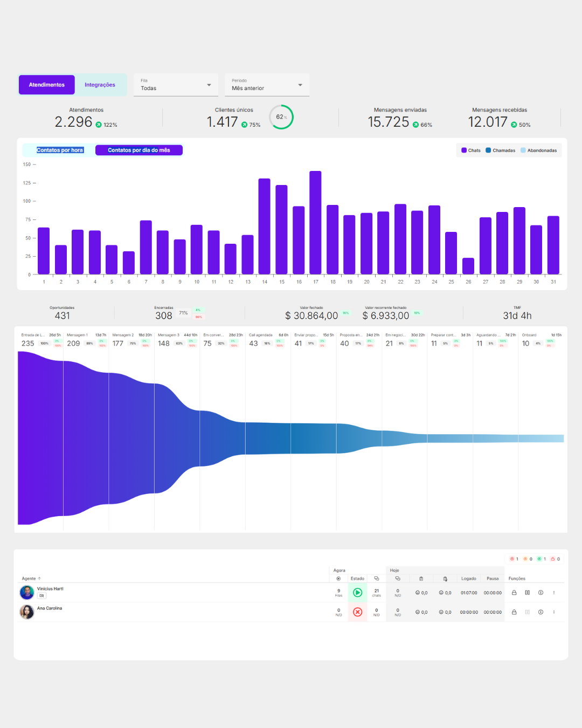Select the Atendimentos tab
The height and width of the screenshot is (728, 582).
pyautogui.click(x=47, y=85)
